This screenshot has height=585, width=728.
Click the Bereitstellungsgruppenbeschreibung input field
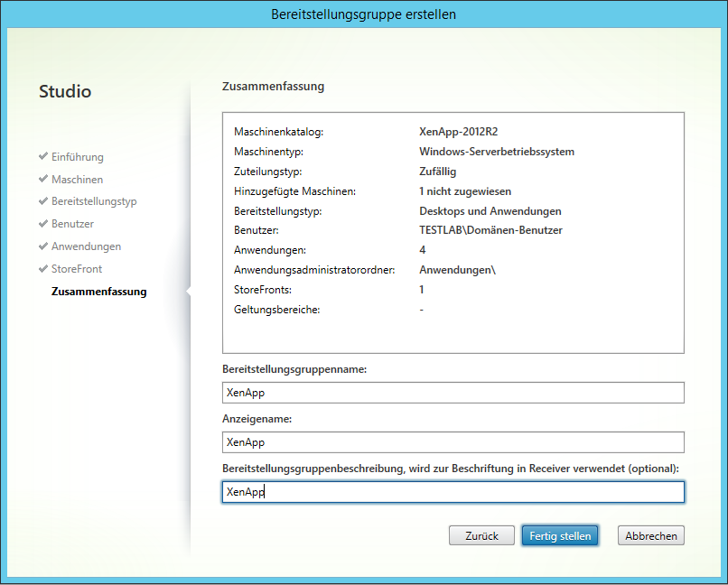453,492
